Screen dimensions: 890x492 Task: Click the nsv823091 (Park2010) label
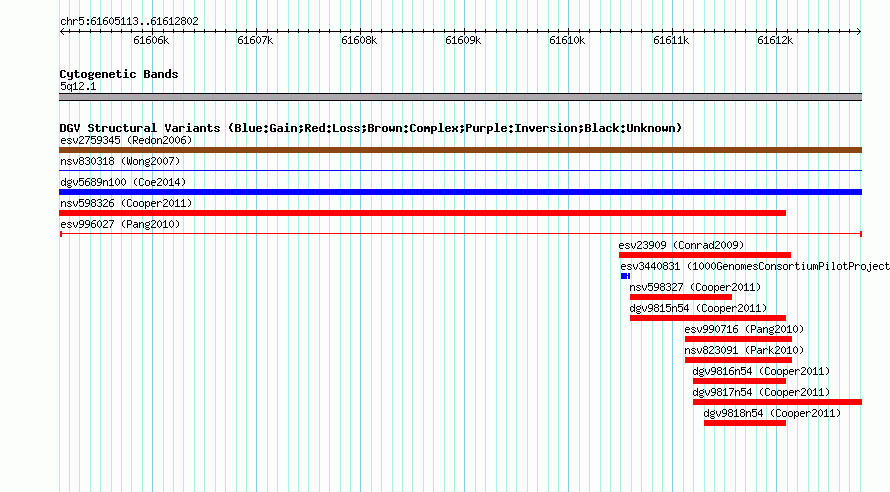[744, 350]
